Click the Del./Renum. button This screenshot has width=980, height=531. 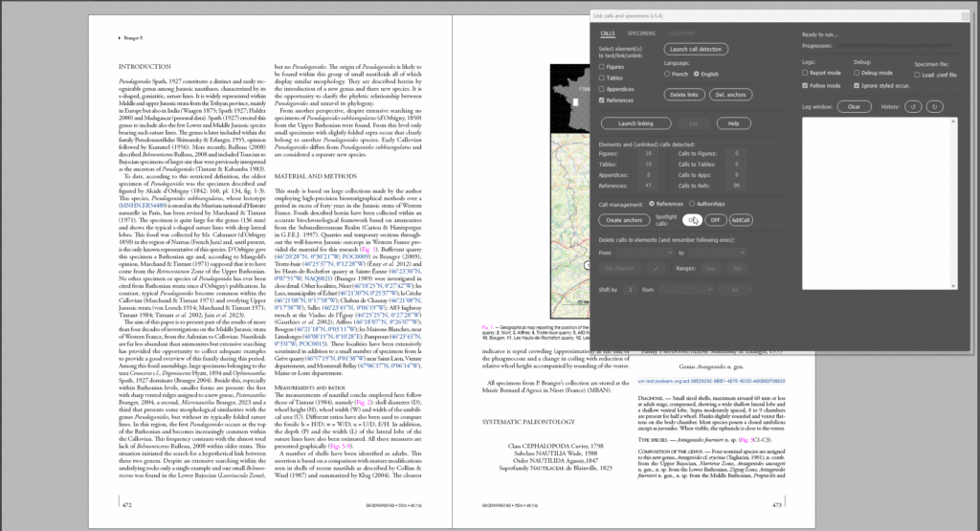(x=619, y=268)
